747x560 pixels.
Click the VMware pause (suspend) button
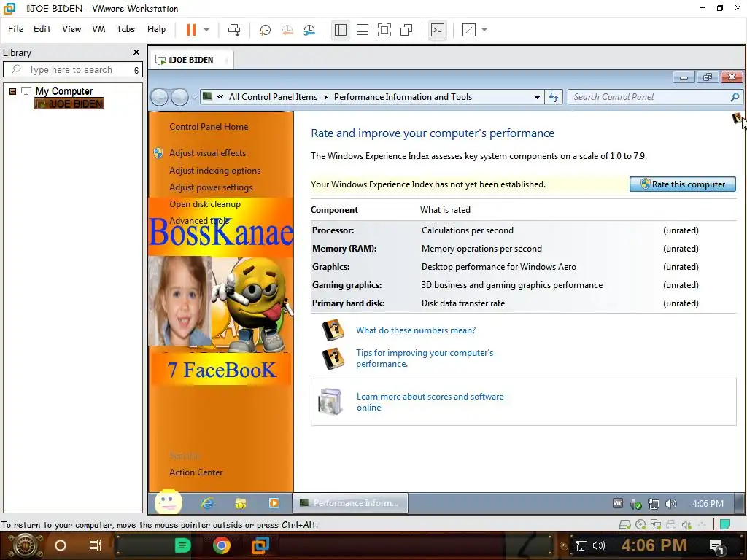point(191,29)
